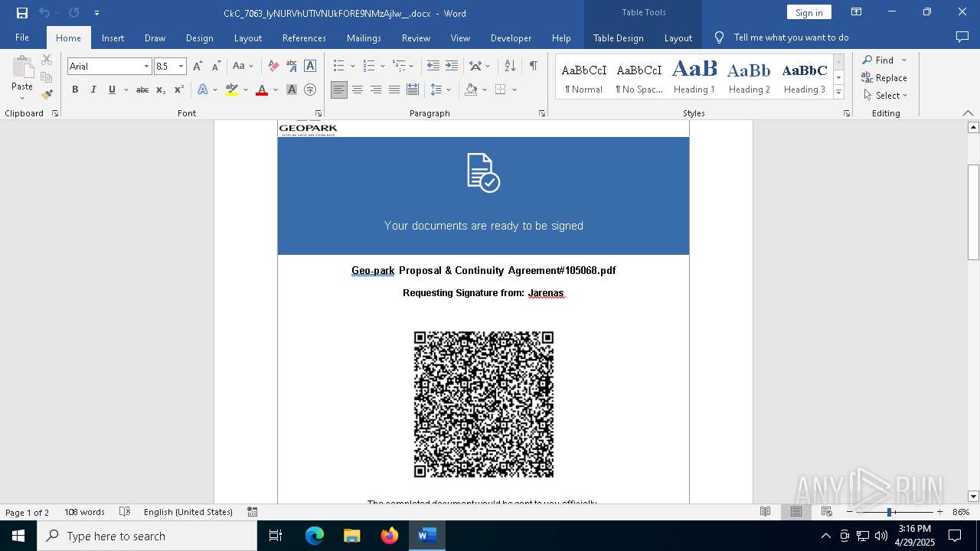Cut selection with scissors icon
This screenshot has width=980, height=551.
[47, 60]
